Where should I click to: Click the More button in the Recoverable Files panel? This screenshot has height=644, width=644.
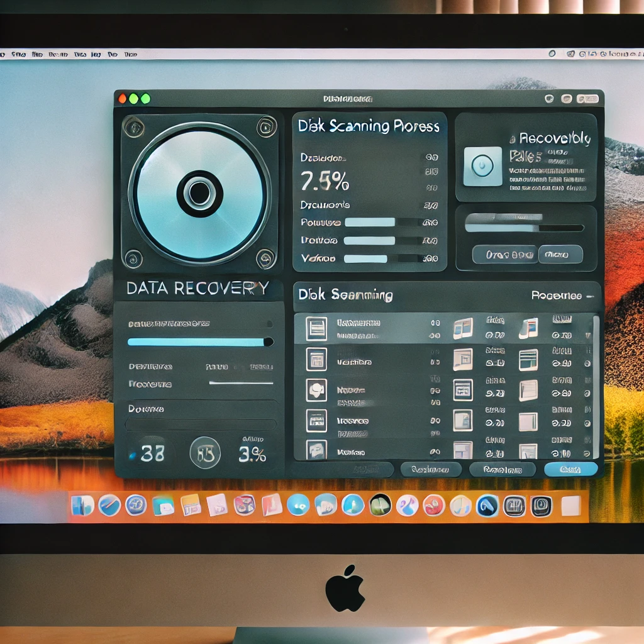(x=560, y=255)
